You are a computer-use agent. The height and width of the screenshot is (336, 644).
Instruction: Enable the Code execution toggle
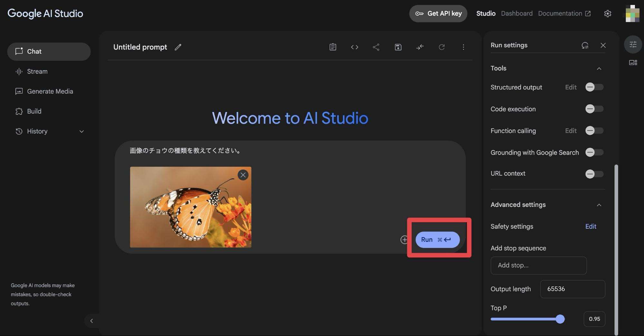coord(594,109)
